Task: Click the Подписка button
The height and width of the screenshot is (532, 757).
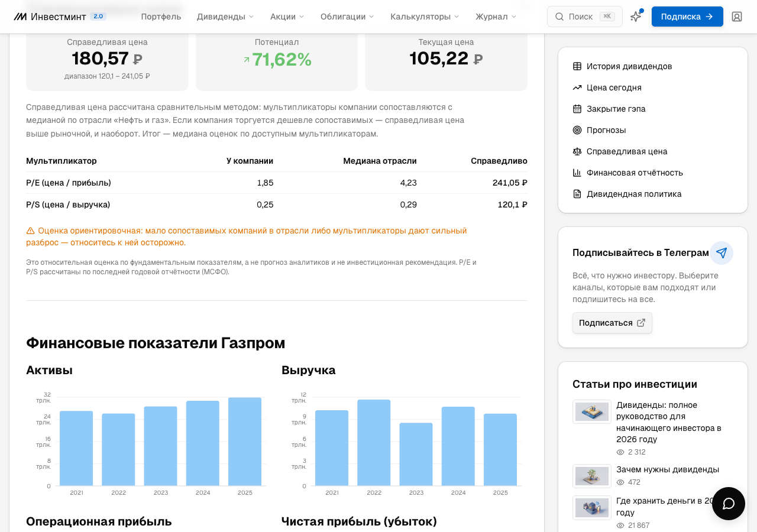Action: [687, 17]
